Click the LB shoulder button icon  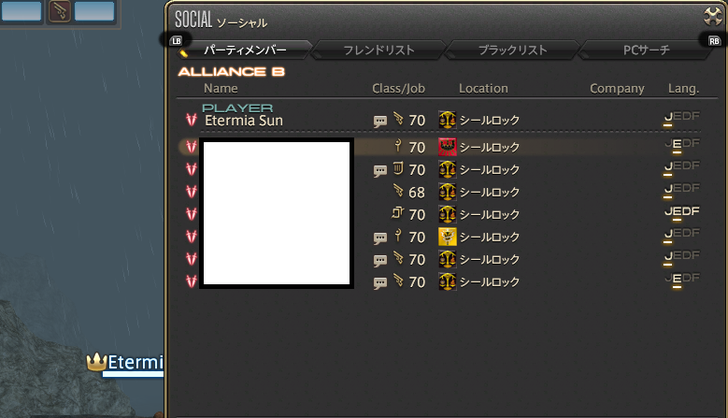(176, 41)
